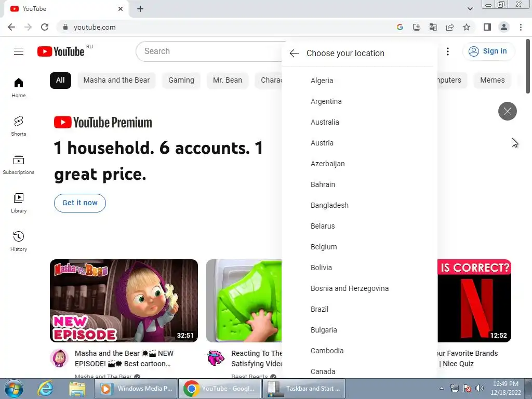
Task: Choose Belarus as location
Action: pyautogui.click(x=360, y=226)
